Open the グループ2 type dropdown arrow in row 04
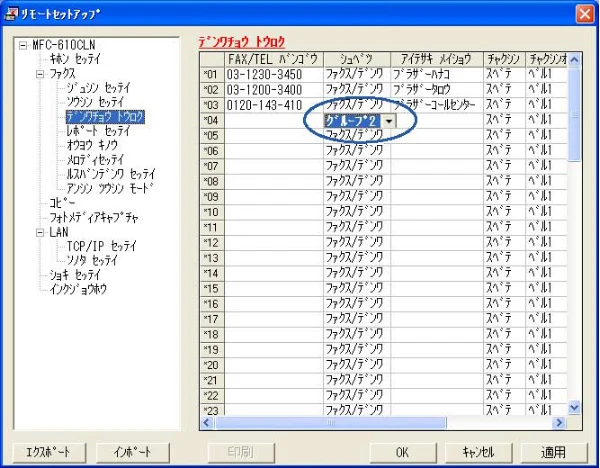 (x=389, y=121)
